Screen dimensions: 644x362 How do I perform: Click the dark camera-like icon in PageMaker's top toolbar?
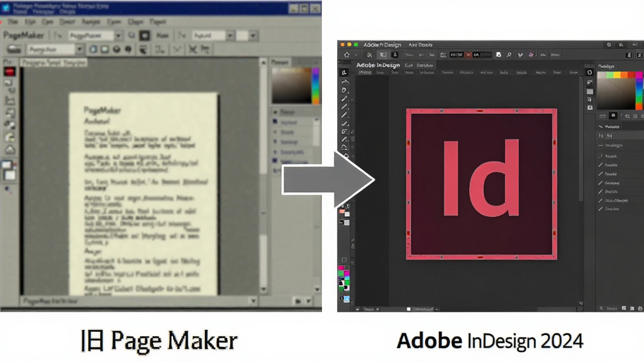(145, 36)
